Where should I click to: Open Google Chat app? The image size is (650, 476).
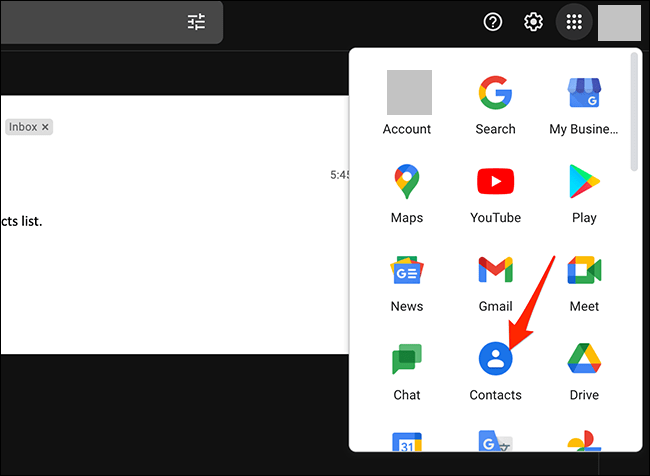click(407, 371)
